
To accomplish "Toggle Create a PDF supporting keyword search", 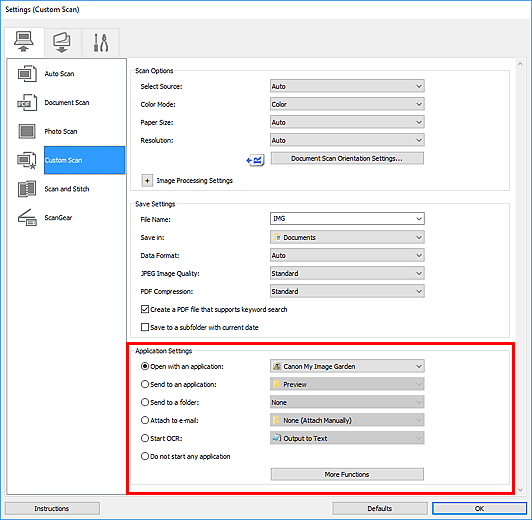I will [145, 309].
